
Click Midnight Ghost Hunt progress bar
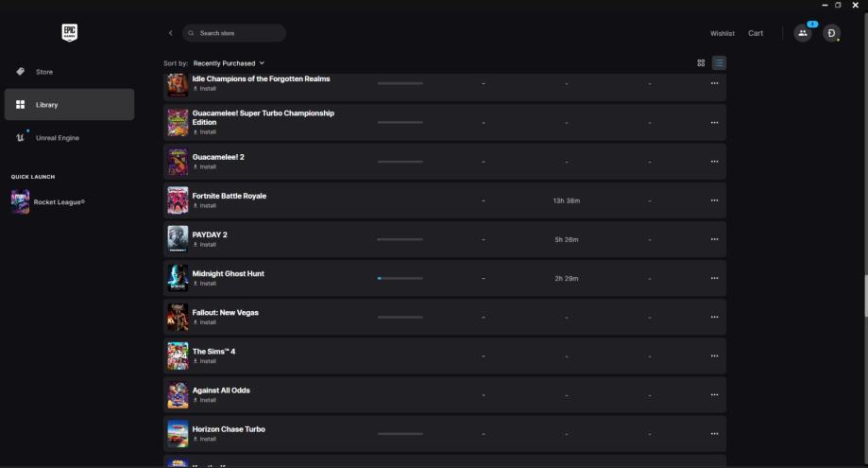tap(400, 278)
